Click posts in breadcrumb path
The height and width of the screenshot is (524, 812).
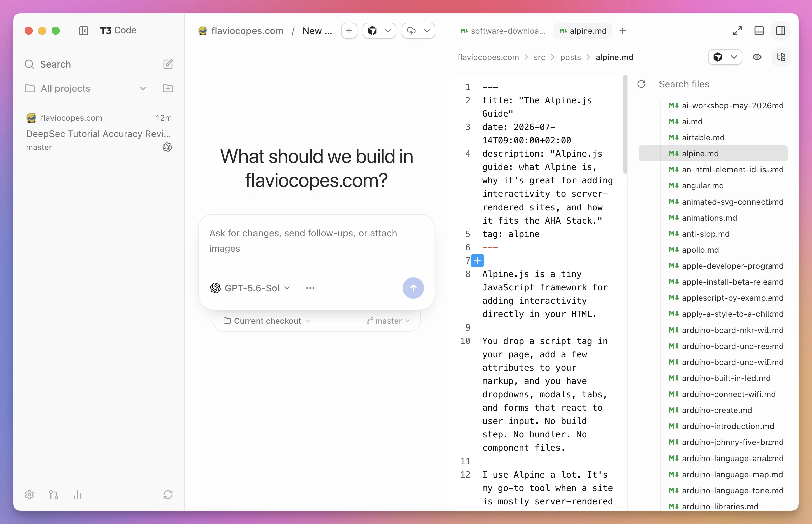[x=570, y=57]
